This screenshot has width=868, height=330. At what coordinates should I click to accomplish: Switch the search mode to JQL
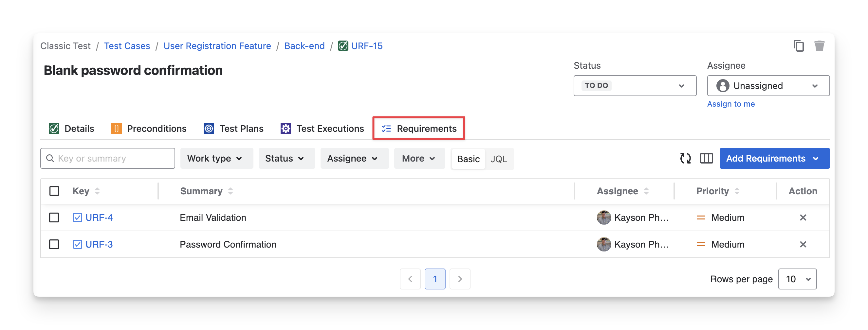[x=499, y=159]
